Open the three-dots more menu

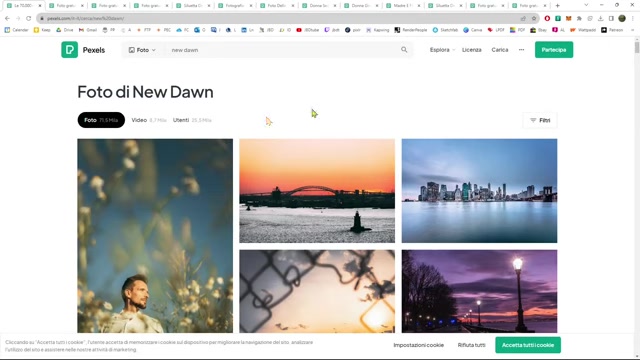pyautogui.click(x=521, y=50)
